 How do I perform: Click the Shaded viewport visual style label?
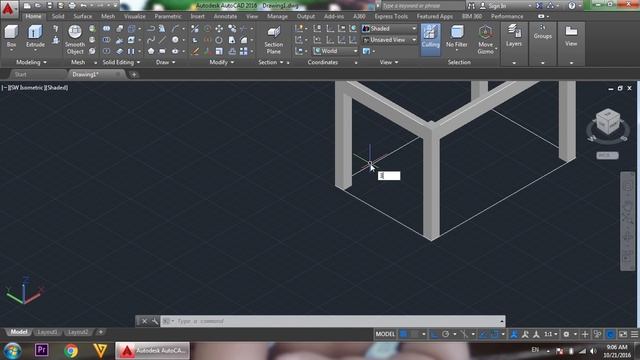tap(56, 88)
